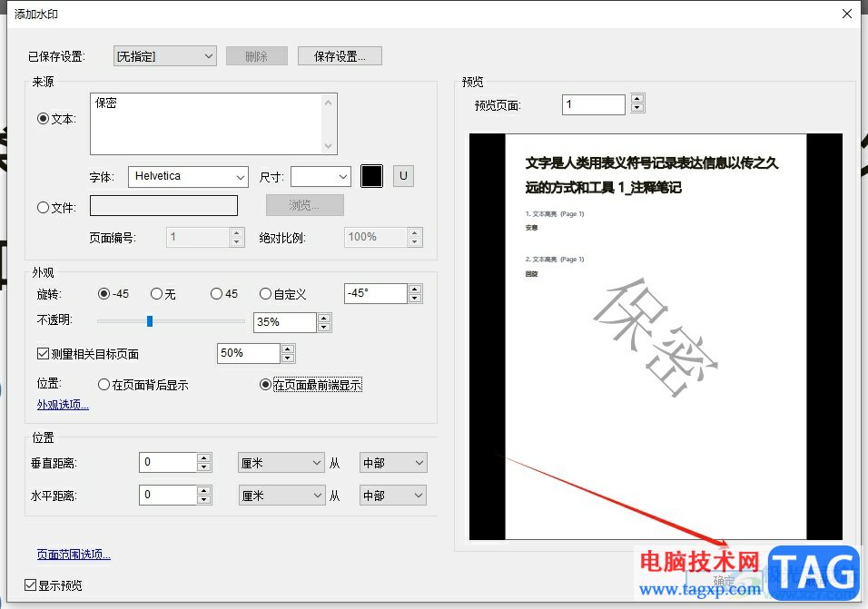The height and width of the screenshot is (609, 868).
Task: Increase the 水平距离 value
Action: pyautogui.click(x=204, y=490)
